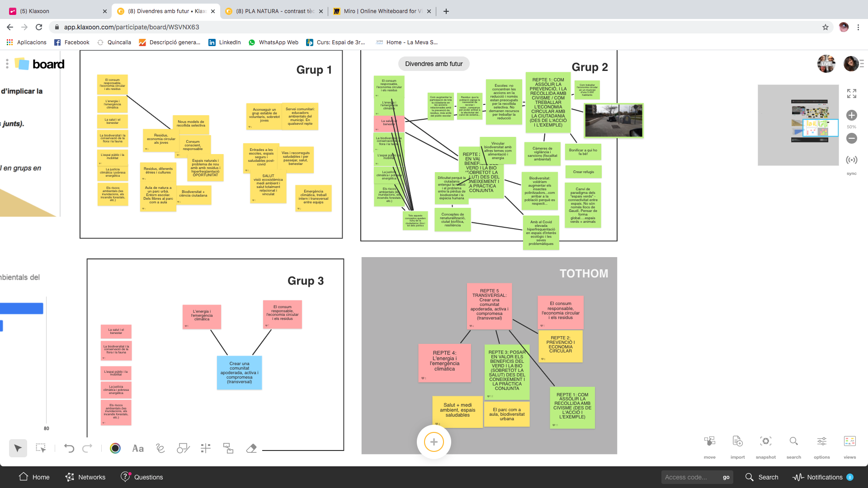Select the eraser tool

(x=251, y=448)
